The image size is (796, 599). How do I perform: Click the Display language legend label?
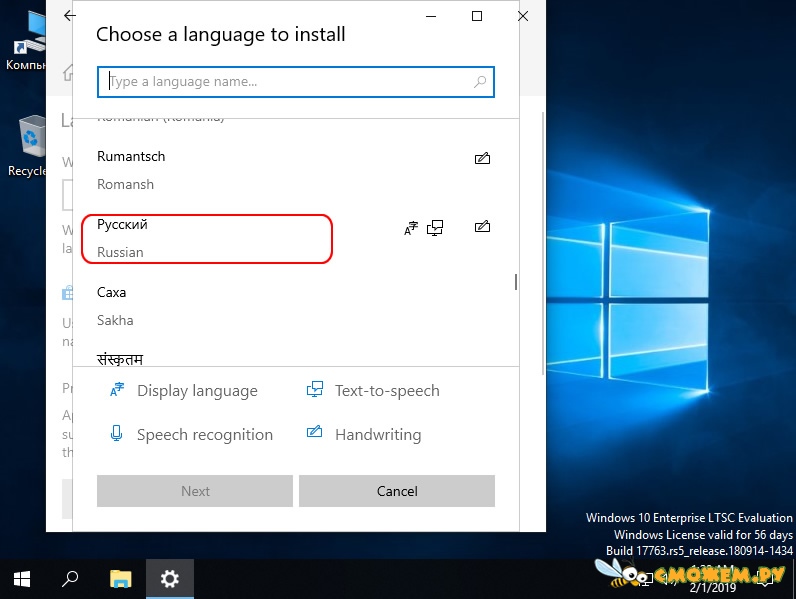click(197, 391)
